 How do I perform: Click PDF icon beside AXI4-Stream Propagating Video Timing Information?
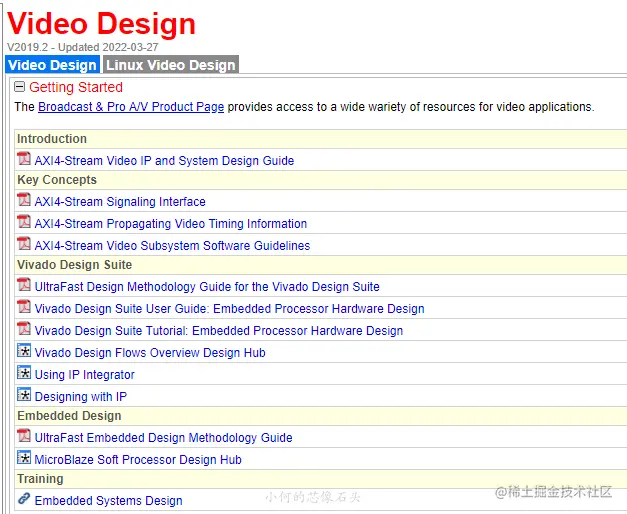pos(24,221)
